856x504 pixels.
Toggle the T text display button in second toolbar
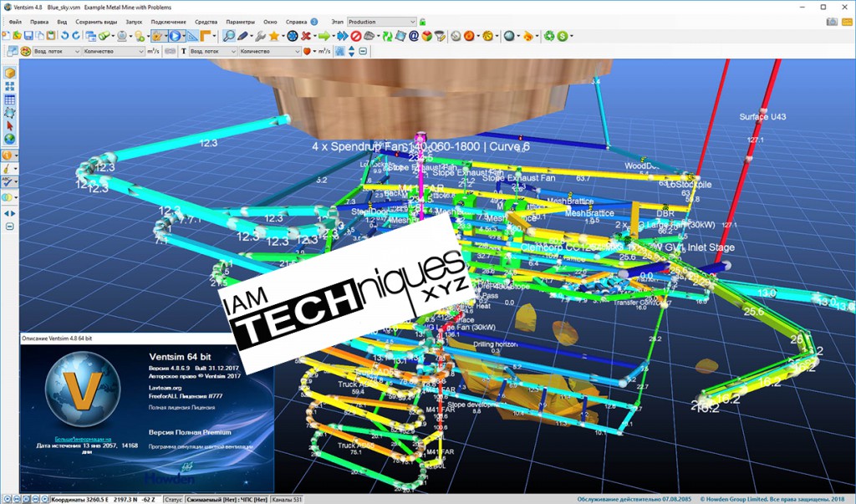tap(182, 53)
